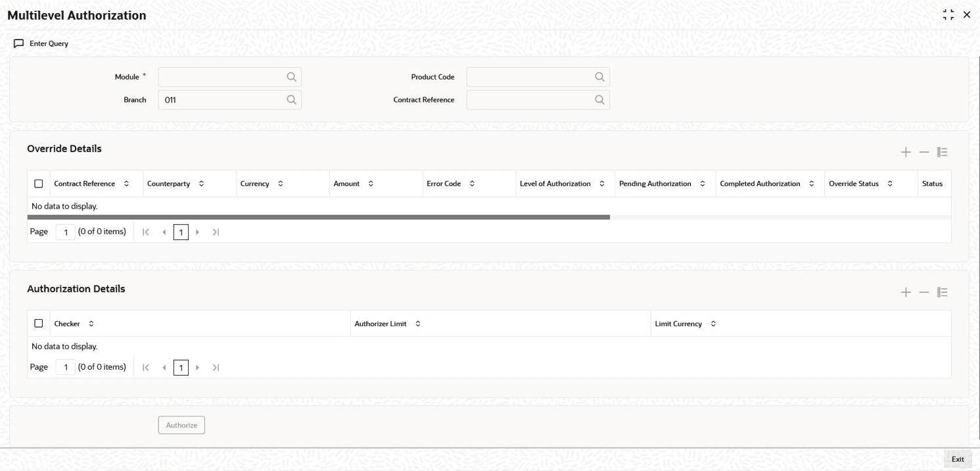980x471 pixels.
Task: Close the Multilevel Authorization window
Action: (967, 14)
